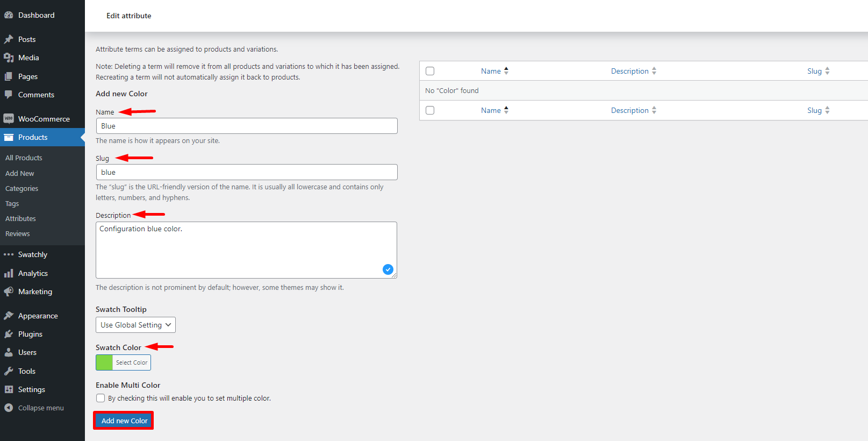This screenshot has width=868, height=441.
Task: Click the blue checkmark icon in Description box
Action: (388, 269)
